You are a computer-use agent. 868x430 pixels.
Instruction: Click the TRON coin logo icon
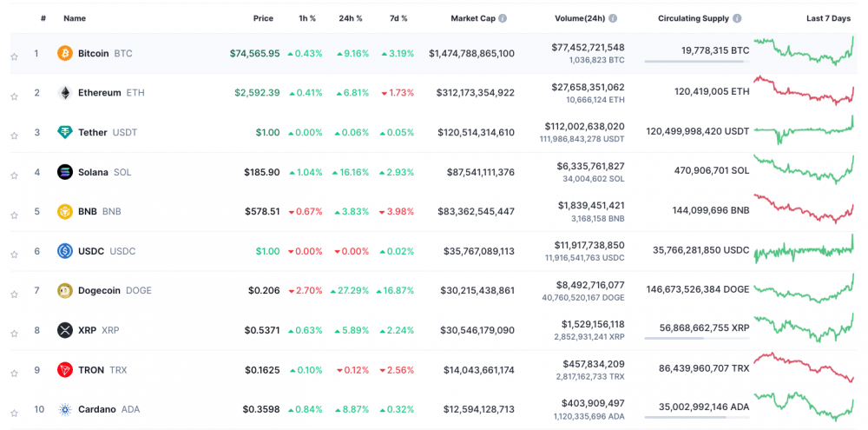click(65, 370)
